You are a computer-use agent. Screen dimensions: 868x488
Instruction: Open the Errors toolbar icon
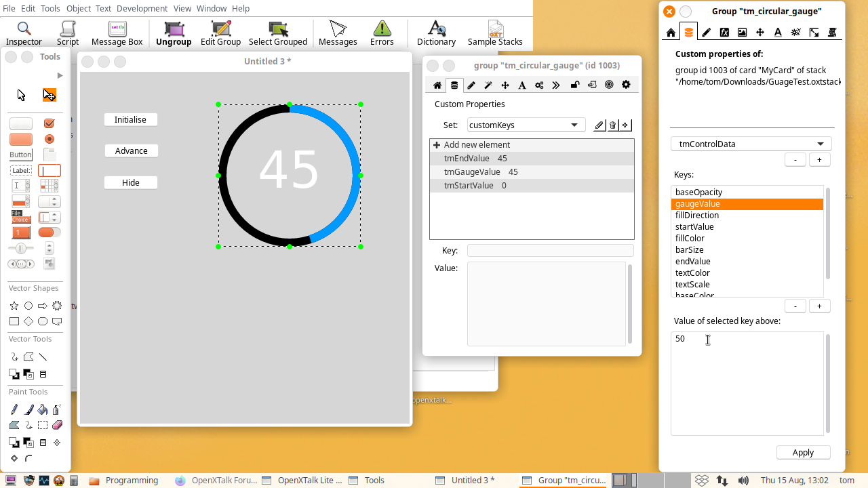pyautogui.click(x=382, y=33)
